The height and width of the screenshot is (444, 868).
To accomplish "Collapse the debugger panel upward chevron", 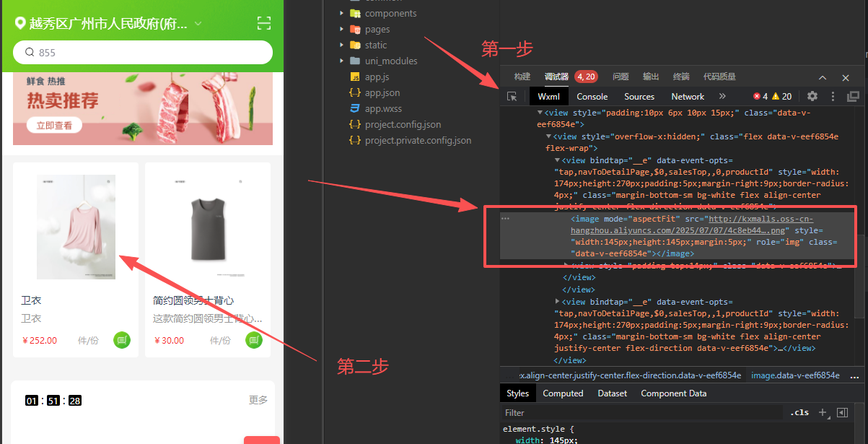I will pos(823,77).
